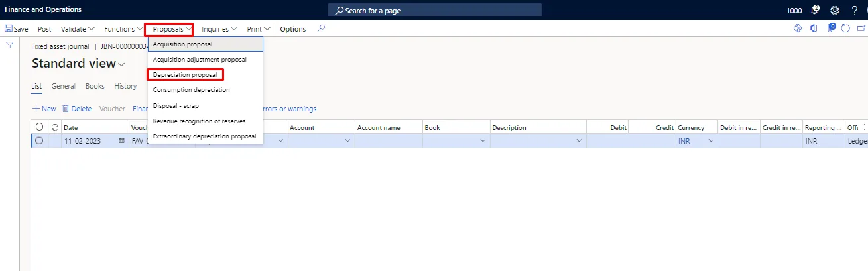Screen dimensions: 868x271
Task: Open the Currency INR dropdown arrow
Action: pyautogui.click(x=711, y=141)
